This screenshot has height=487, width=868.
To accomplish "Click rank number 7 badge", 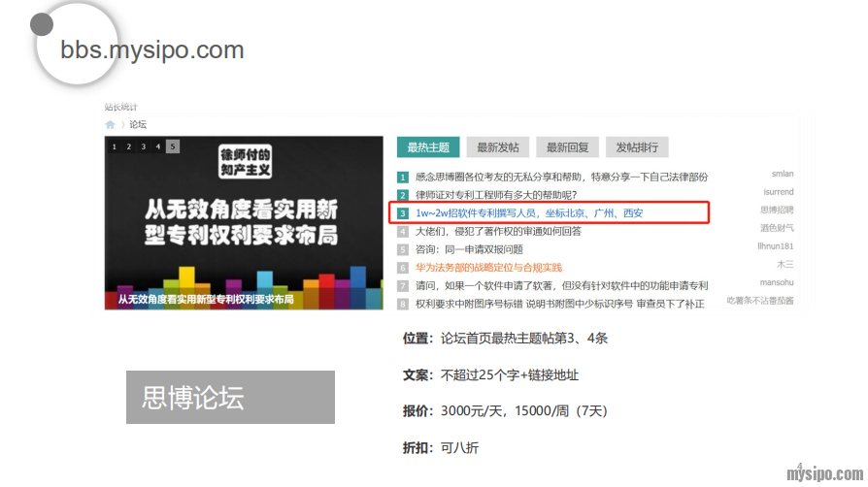I will (403, 286).
